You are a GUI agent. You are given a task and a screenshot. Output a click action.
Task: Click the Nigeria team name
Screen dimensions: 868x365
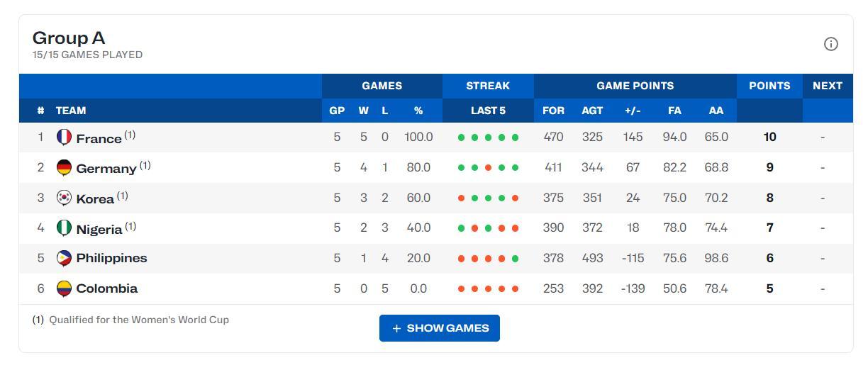(x=99, y=229)
